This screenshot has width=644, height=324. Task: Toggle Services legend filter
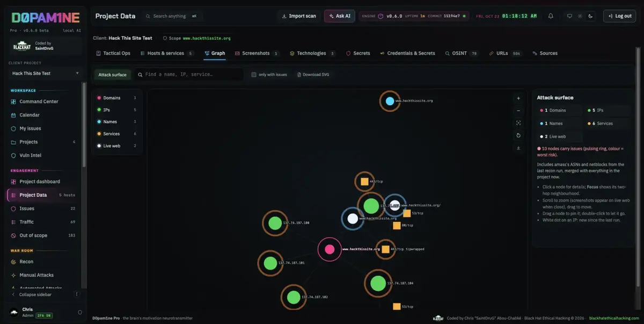point(116,134)
